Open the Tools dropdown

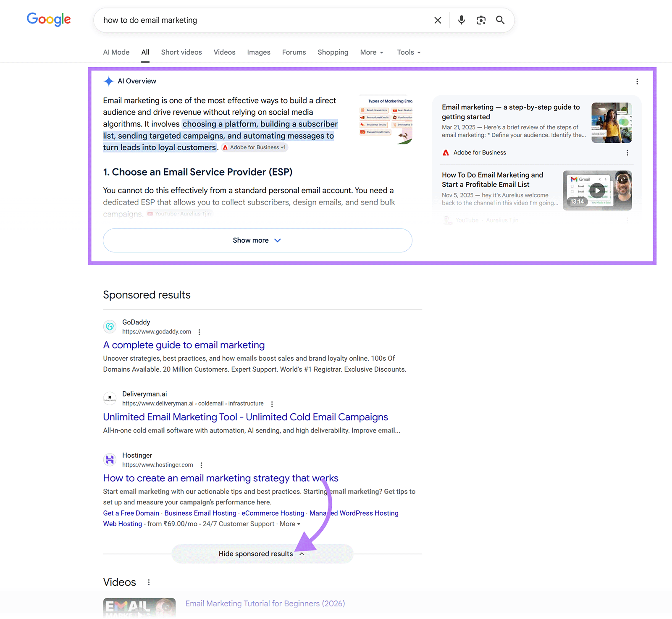pyautogui.click(x=409, y=52)
